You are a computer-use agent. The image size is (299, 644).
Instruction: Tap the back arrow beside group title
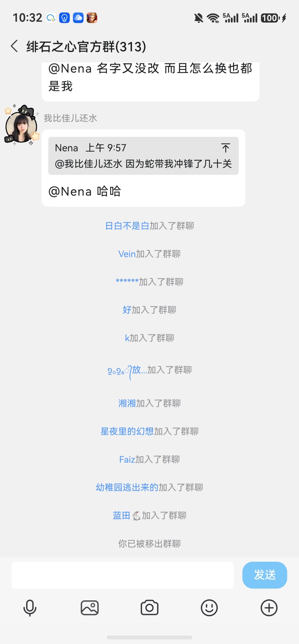point(14,46)
